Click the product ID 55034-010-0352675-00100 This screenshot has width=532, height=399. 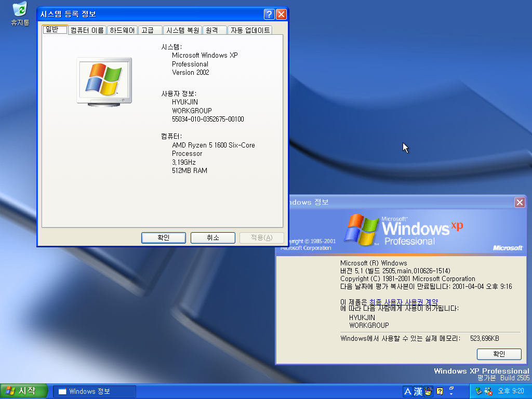pyautogui.click(x=208, y=119)
